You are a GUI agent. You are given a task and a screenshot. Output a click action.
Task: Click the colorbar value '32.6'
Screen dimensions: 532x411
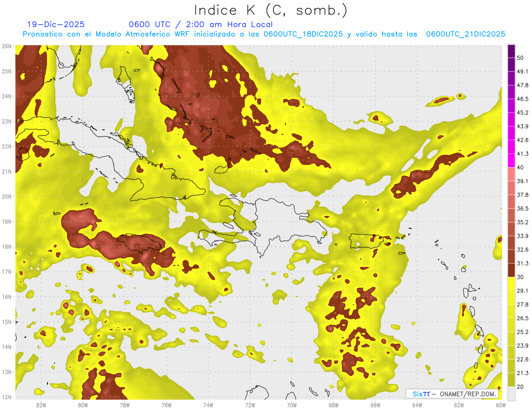523,250
